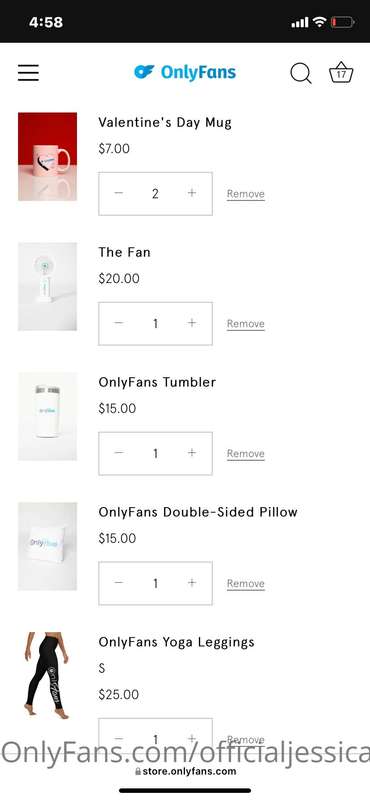The height and width of the screenshot is (800, 370).
Task: Increase OnlyFans Tumbler quantity with plus
Action: click(x=191, y=453)
